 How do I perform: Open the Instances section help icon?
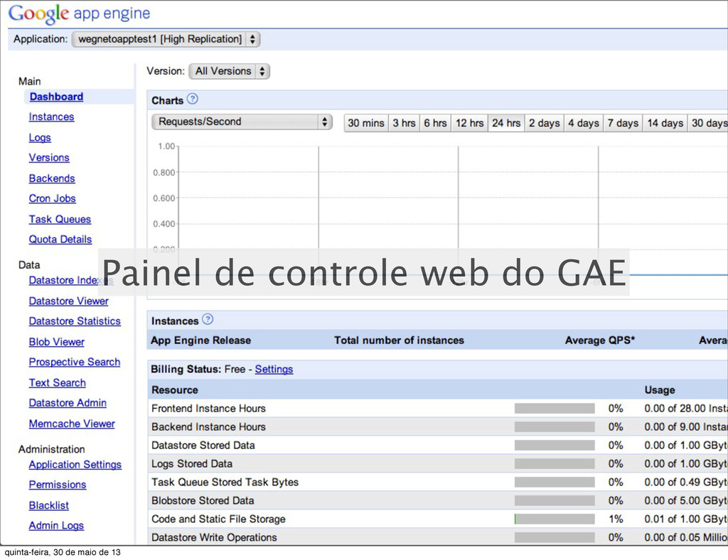[x=208, y=319]
